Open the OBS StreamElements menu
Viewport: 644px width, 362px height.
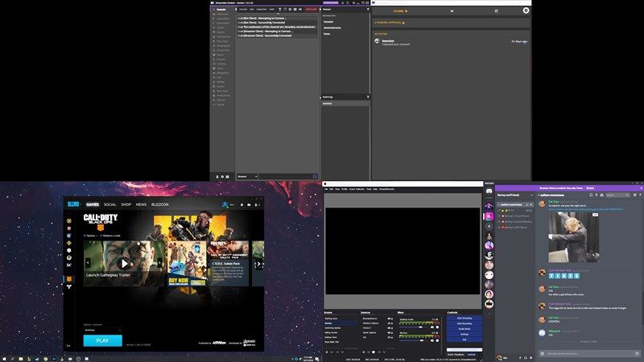click(386, 189)
